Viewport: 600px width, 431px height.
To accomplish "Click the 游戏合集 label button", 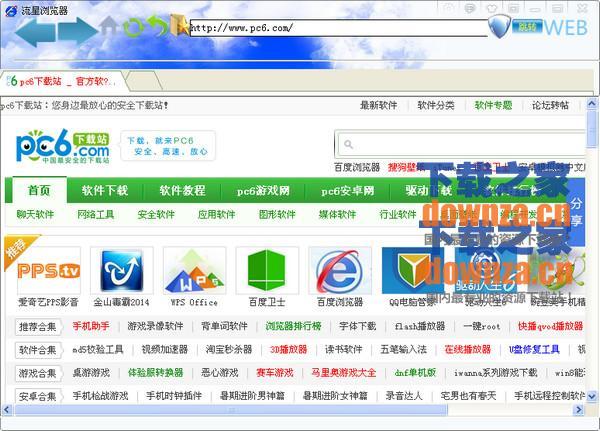I will tap(38, 373).
